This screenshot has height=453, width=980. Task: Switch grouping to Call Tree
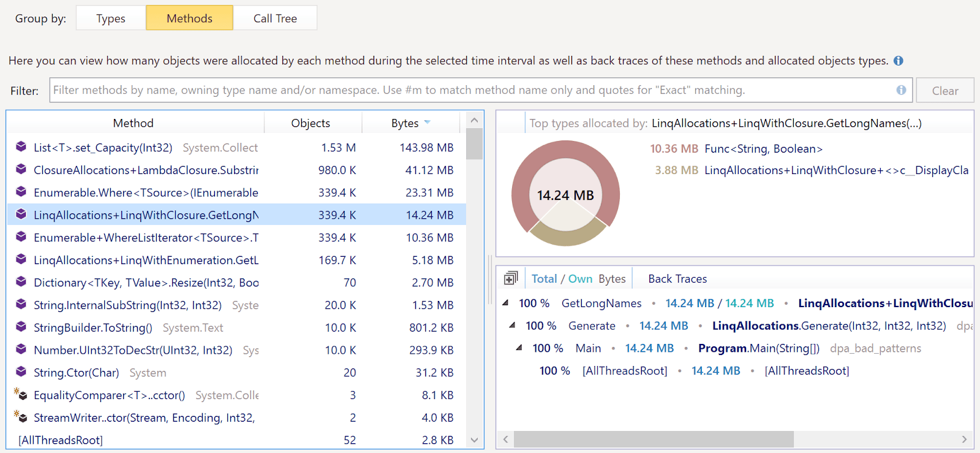[x=275, y=18]
